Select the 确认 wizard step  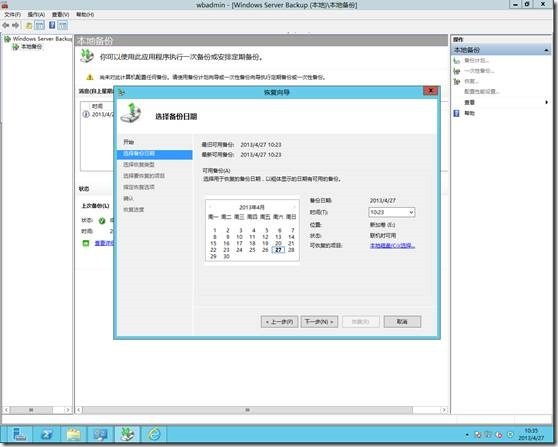point(128,198)
